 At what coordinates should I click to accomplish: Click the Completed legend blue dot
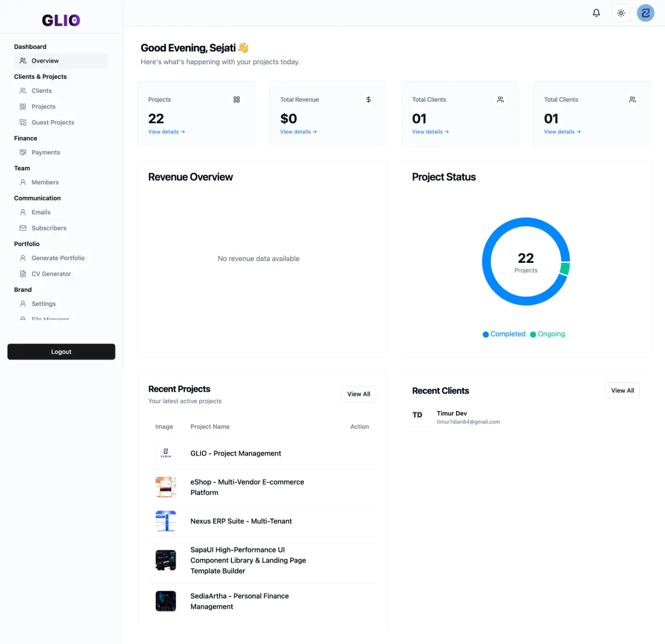[x=485, y=335]
